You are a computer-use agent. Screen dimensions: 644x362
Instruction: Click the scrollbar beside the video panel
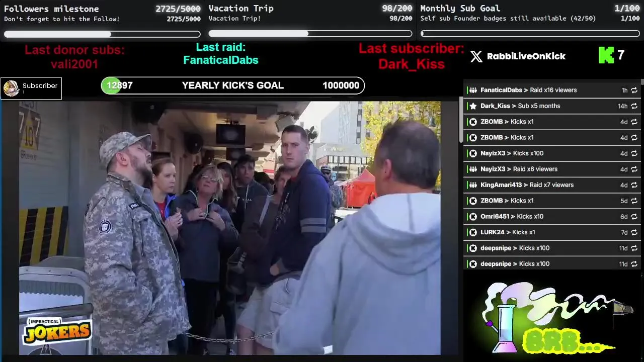tap(461, 119)
